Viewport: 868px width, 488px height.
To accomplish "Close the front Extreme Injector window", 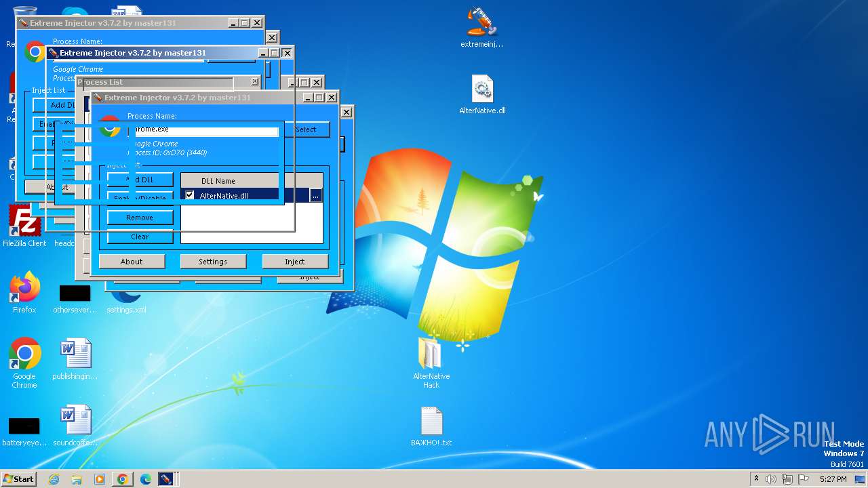I will coord(332,98).
